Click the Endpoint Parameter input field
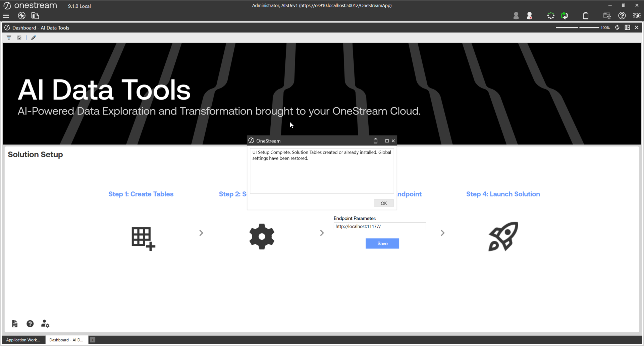 point(379,227)
